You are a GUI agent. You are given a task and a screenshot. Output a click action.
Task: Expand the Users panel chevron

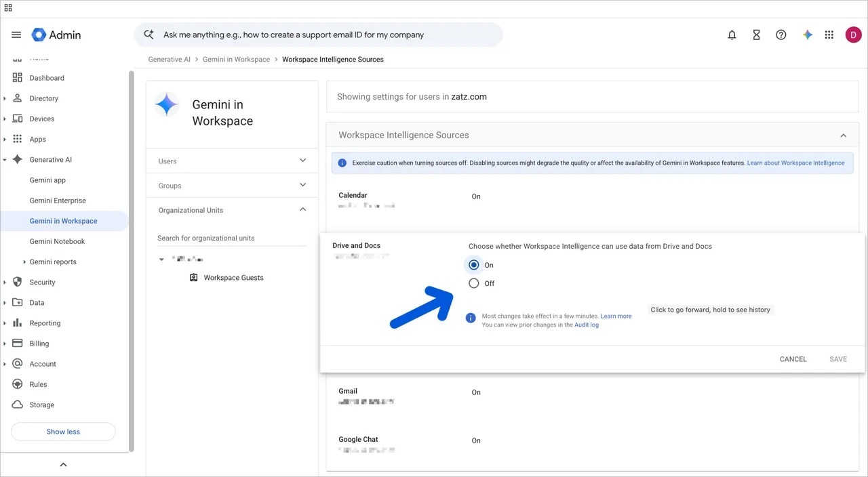click(302, 161)
